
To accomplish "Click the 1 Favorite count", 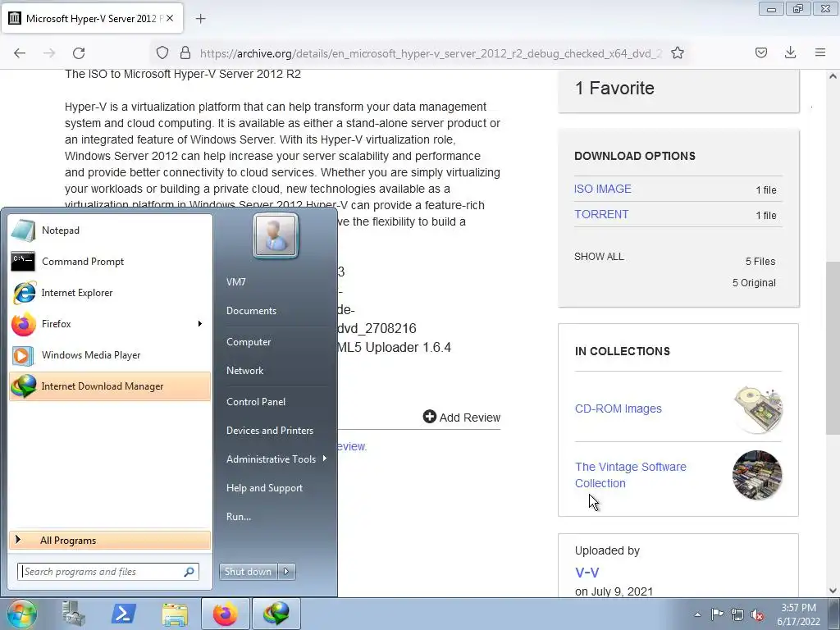I will coord(614,88).
